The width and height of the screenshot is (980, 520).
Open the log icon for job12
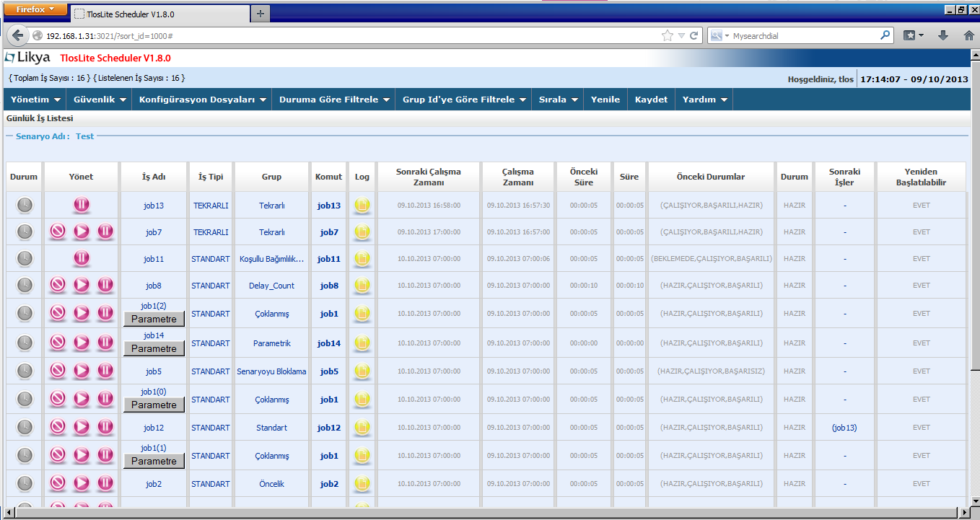point(362,427)
